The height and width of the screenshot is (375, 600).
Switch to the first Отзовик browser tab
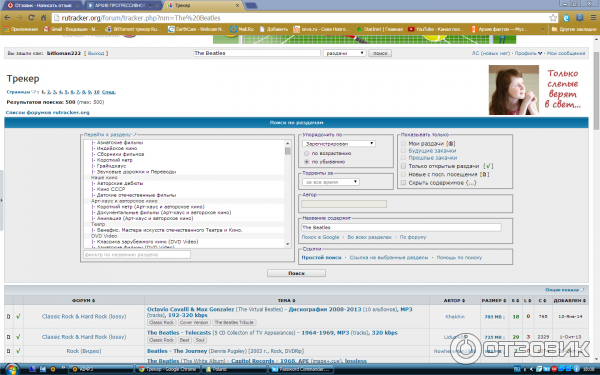click(x=43, y=5)
